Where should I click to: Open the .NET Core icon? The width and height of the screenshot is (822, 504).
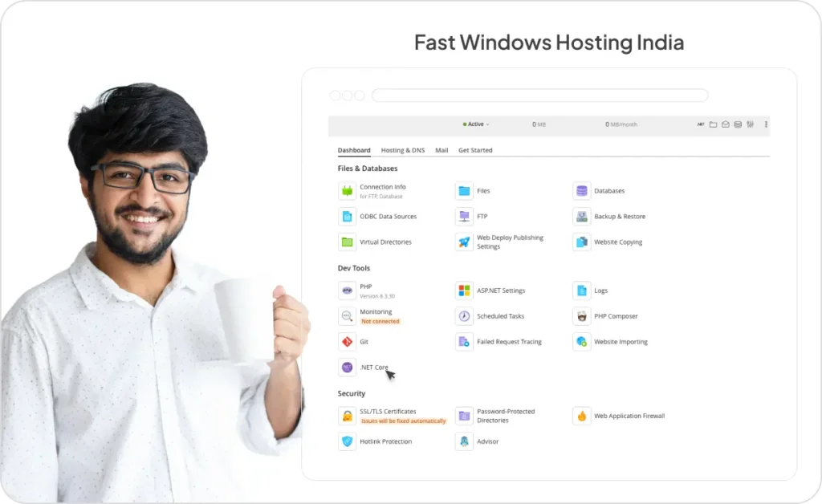coord(347,367)
